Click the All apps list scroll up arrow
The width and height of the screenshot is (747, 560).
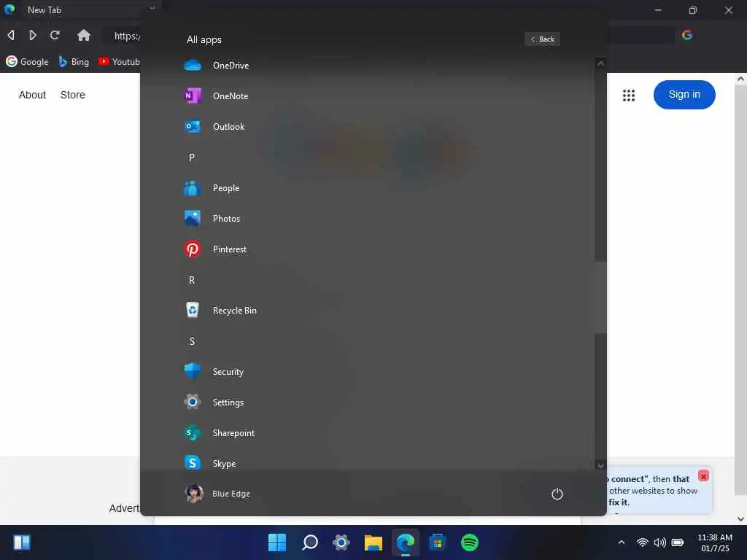tap(601, 64)
